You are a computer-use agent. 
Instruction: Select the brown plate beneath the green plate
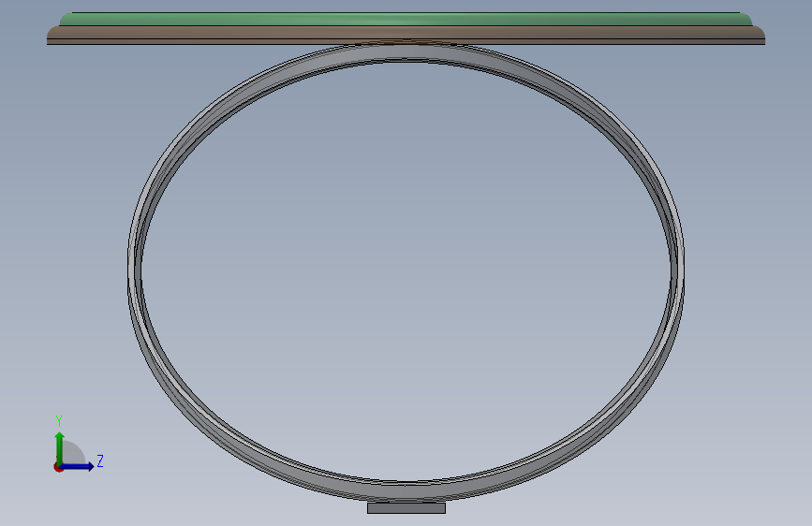pyautogui.click(x=406, y=35)
